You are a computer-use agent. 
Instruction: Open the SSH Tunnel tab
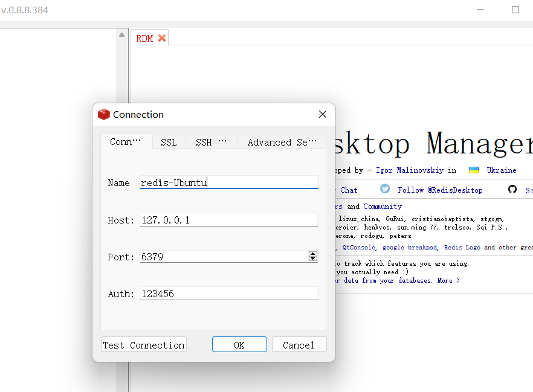coord(211,142)
